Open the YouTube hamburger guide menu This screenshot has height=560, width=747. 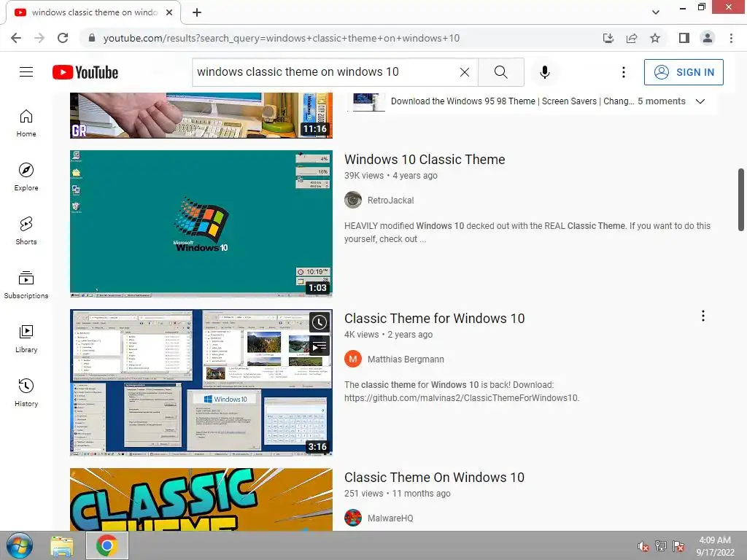click(26, 72)
